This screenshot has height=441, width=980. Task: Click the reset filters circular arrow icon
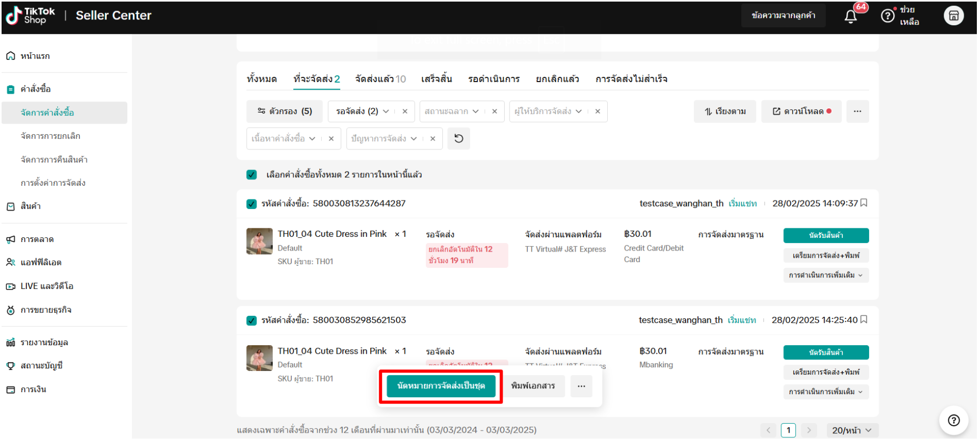[x=458, y=138]
